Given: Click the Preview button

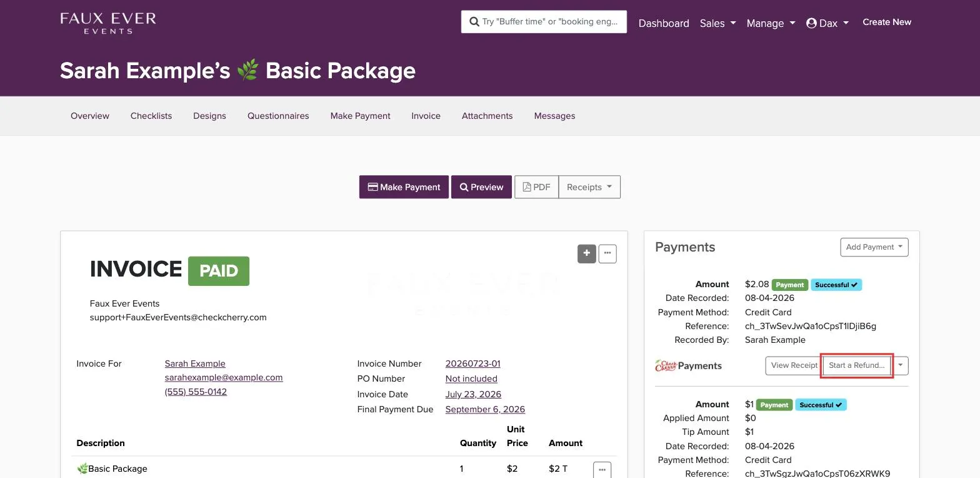Looking at the screenshot, I should pos(481,187).
